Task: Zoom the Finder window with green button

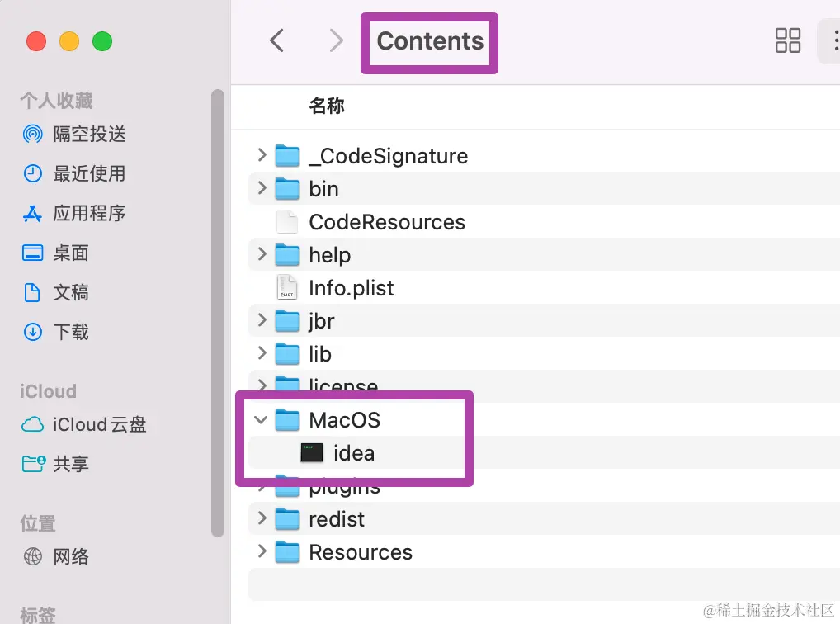Action: tap(102, 41)
